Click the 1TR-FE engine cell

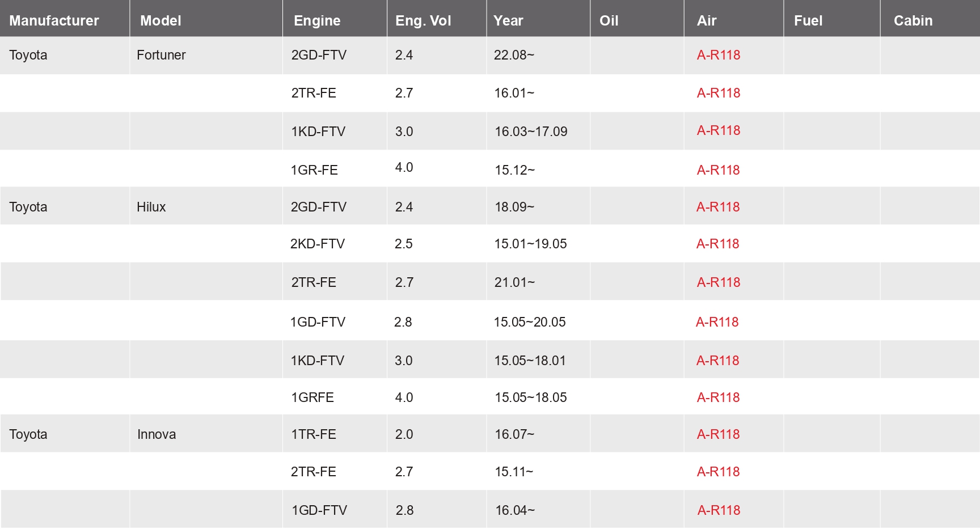coord(314,434)
